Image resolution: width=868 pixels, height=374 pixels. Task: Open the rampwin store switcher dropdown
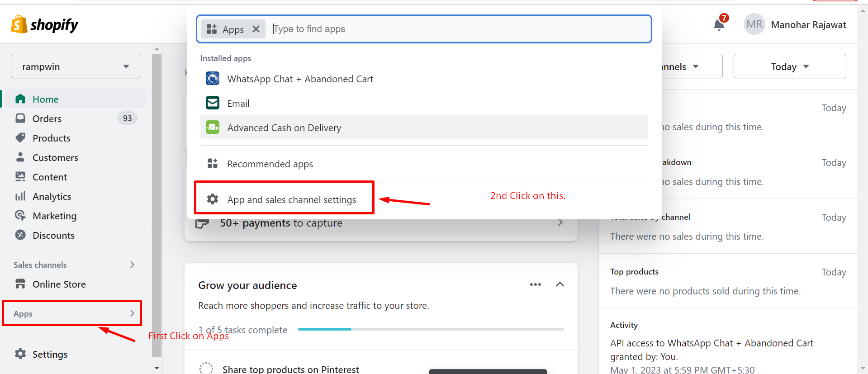click(x=75, y=66)
